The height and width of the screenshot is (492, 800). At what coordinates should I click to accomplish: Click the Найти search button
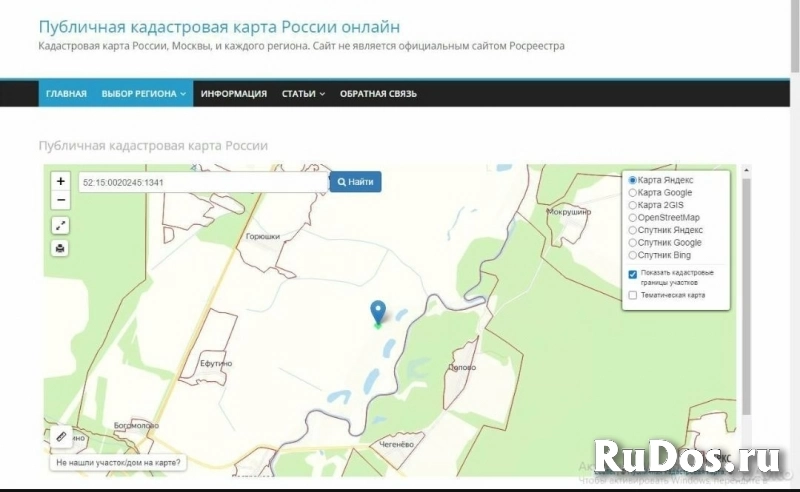[x=355, y=182]
